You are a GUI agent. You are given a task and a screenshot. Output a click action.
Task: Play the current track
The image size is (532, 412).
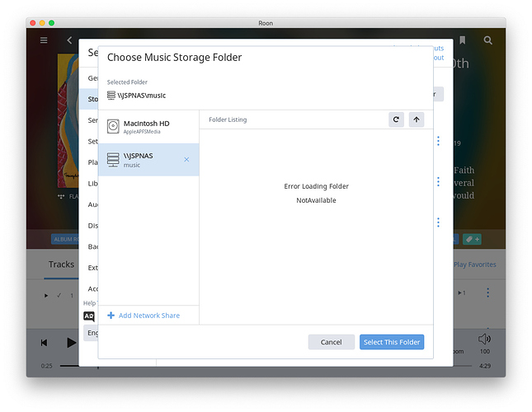(71, 343)
